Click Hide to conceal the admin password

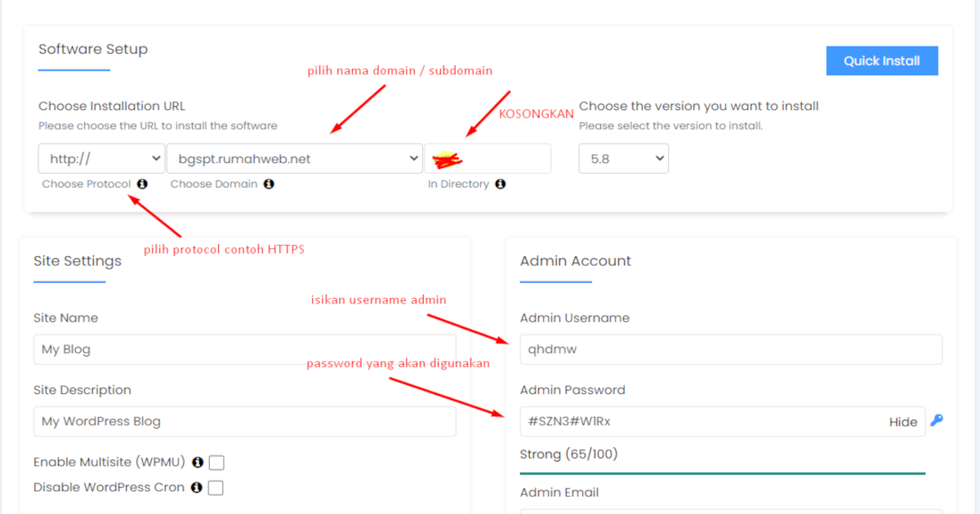tap(902, 422)
